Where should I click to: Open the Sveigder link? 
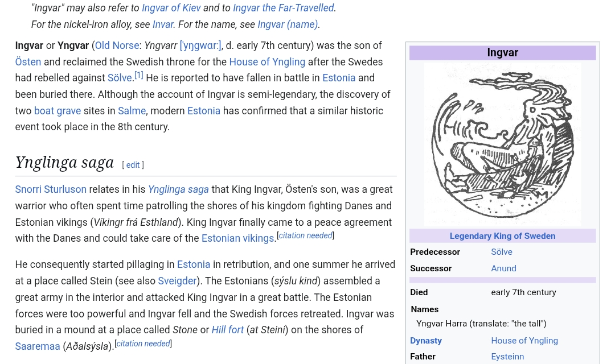[177, 281]
